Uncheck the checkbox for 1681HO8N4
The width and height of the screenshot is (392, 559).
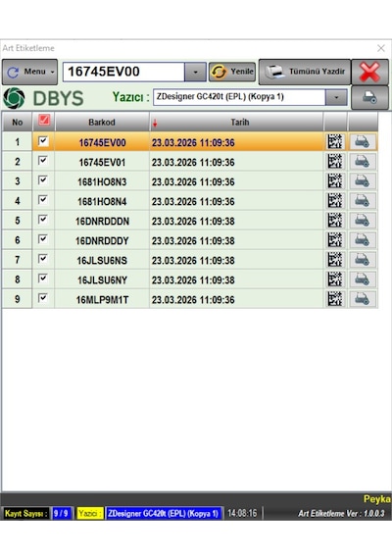click(43, 200)
